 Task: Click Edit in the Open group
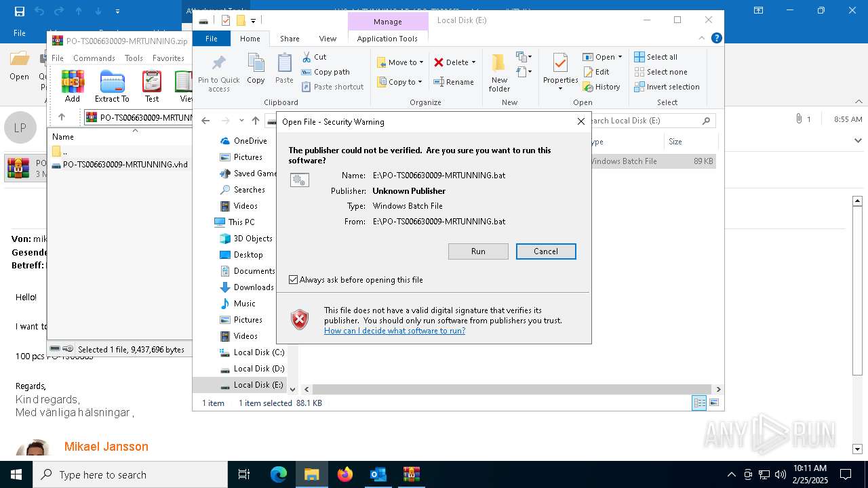click(x=596, y=72)
